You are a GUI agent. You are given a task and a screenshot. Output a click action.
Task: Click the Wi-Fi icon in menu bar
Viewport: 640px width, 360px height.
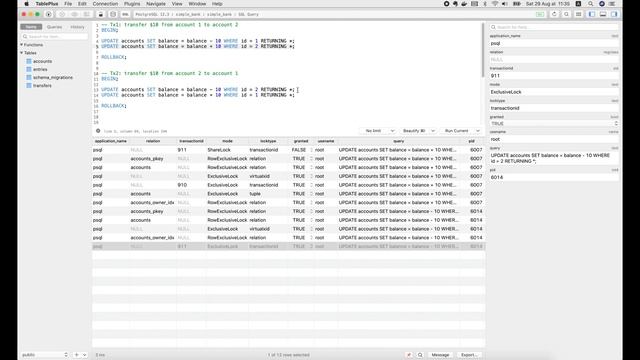click(x=495, y=4)
